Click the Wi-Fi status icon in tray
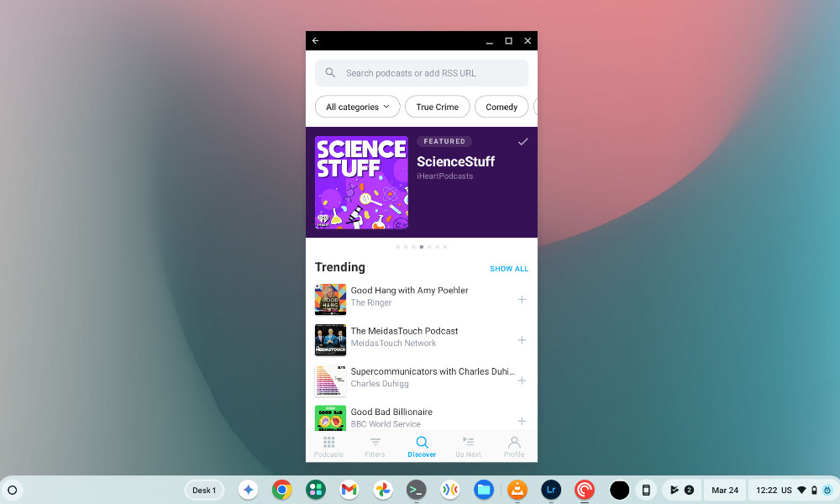Image resolution: width=840 pixels, height=504 pixels. (x=802, y=490)
